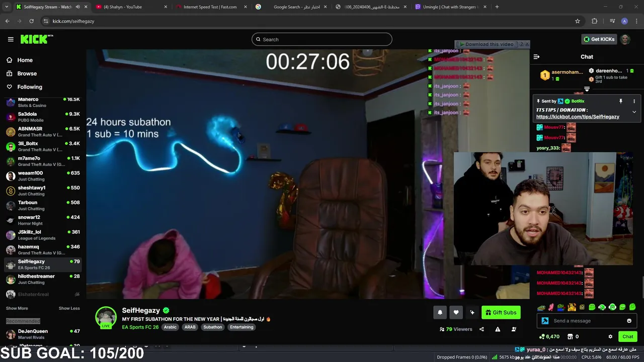The height and width of the screenshot is (362, 644).
Task: Click the user filter icon beside report
Action: (514, 329)
